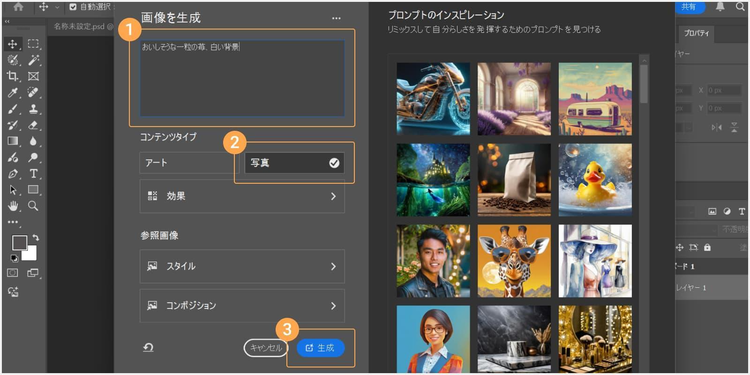Open the dropdown next to Move icon
Viewport: 750px width, 375px height.
pos(57,7)
